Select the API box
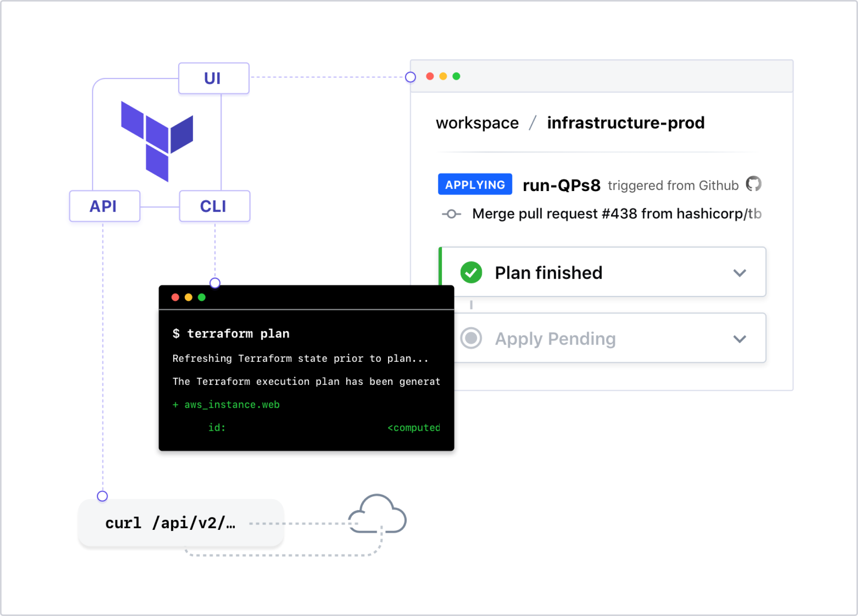Image resolution: width=858 pixels, height=616 pixels. pyautogui.click(x=105, y=206)
